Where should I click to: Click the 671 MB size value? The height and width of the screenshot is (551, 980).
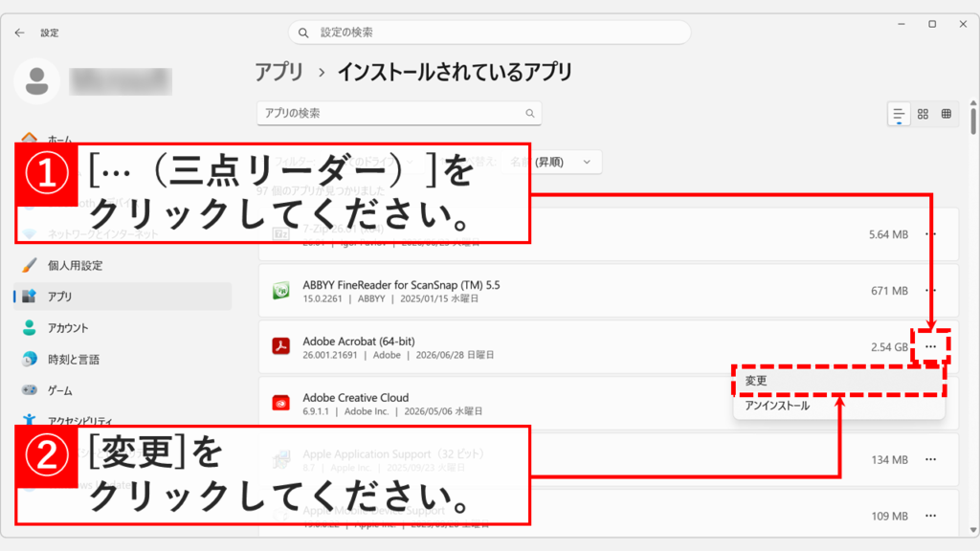click(889, 291)
